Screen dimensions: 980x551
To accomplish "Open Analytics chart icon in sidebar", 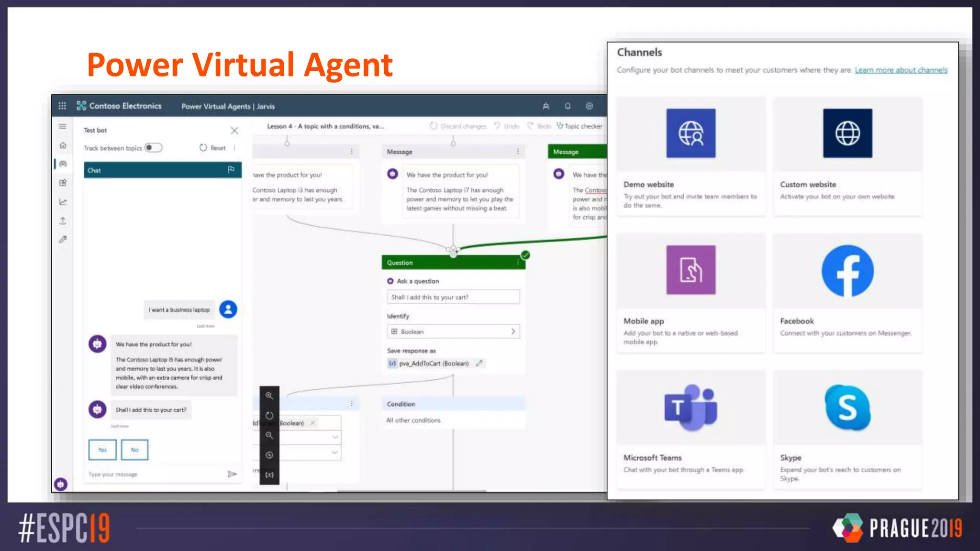I will pyautogui.click(x=63, y=202).
